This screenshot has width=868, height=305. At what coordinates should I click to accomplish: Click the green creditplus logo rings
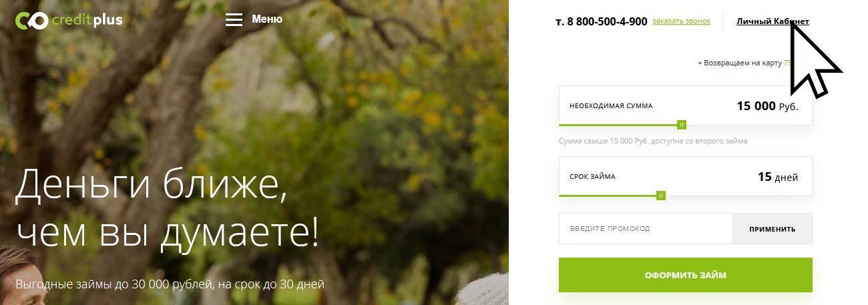point(31,21)
